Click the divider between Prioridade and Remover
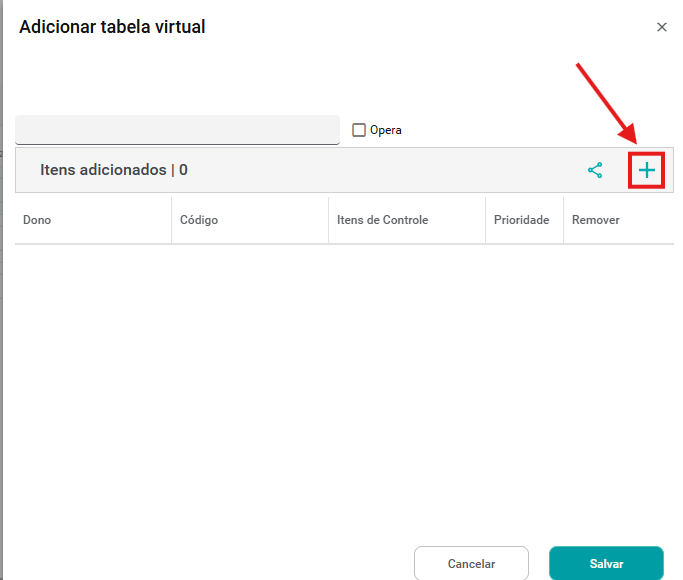 coord(563,220)
